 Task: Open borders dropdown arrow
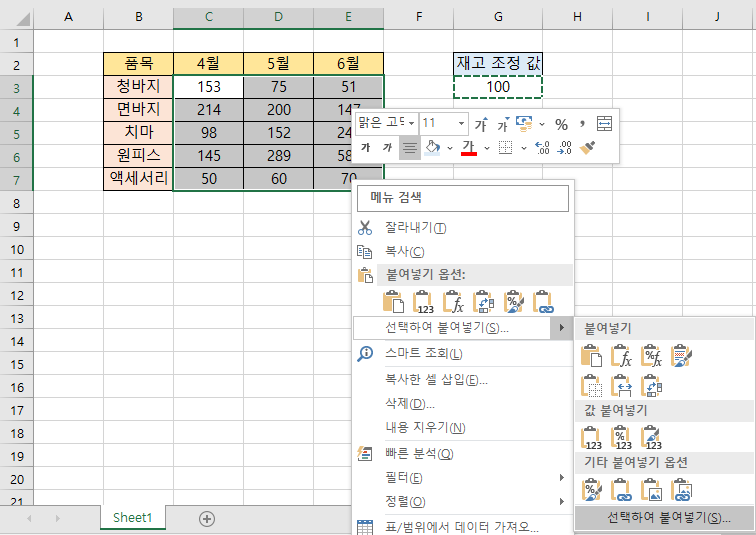(524, 148)
